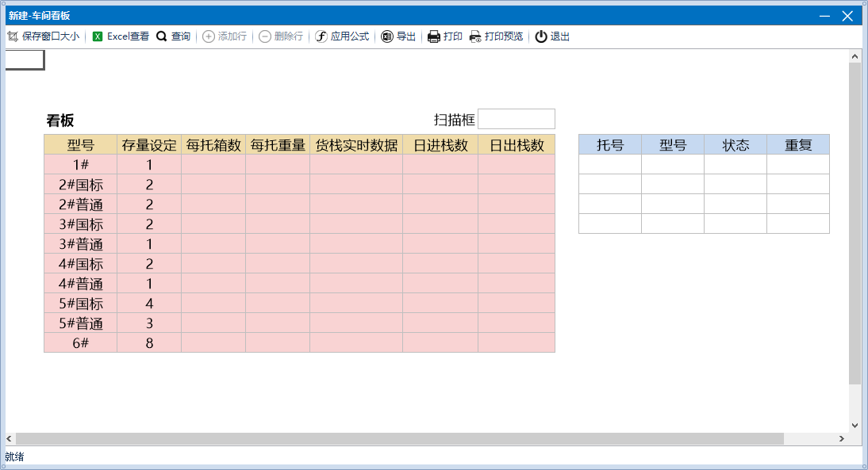This screenshot has height=470, width=868.
Task: Click the horizontal scrollbar right arrow
Action: click(x=842, y=438)
